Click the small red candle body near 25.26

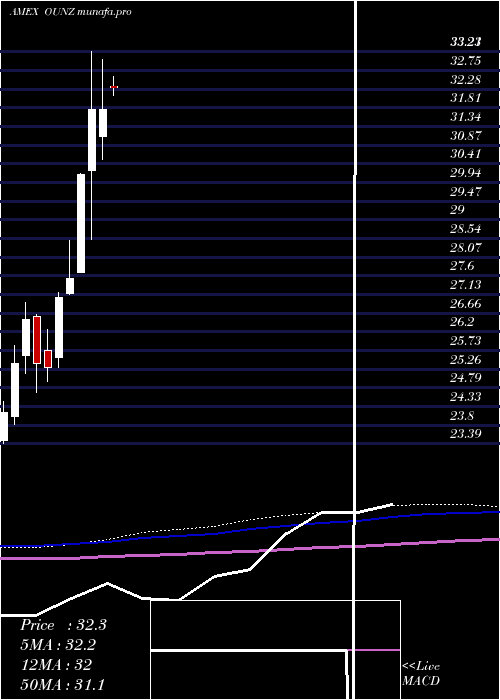[48, 358]
